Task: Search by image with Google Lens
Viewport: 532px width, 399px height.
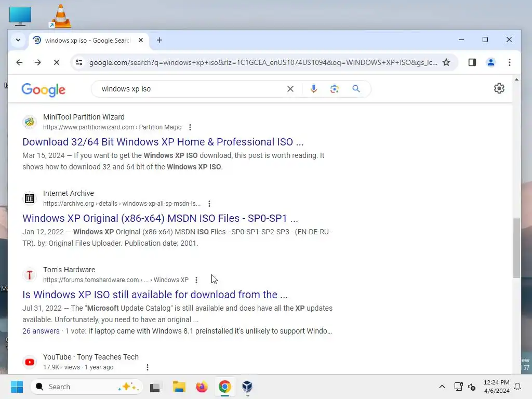Action: coord(334,89)
